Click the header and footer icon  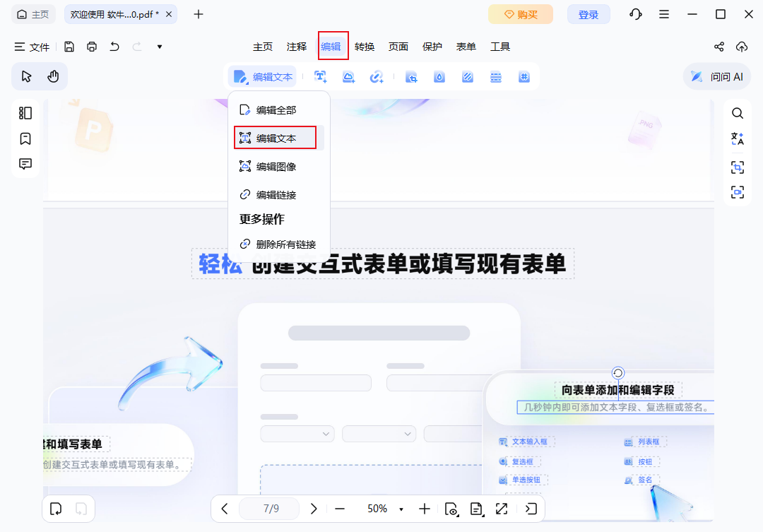coord(496,77)
